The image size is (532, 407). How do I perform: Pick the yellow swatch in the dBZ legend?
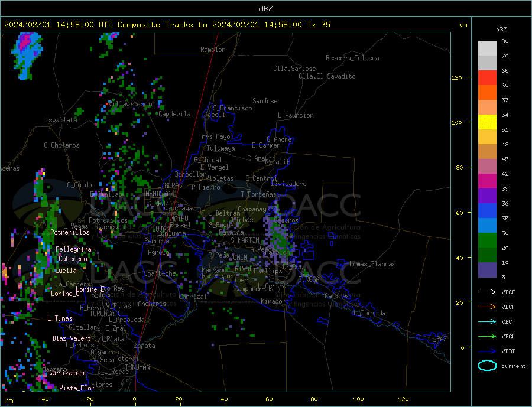[x=487, y=122]
